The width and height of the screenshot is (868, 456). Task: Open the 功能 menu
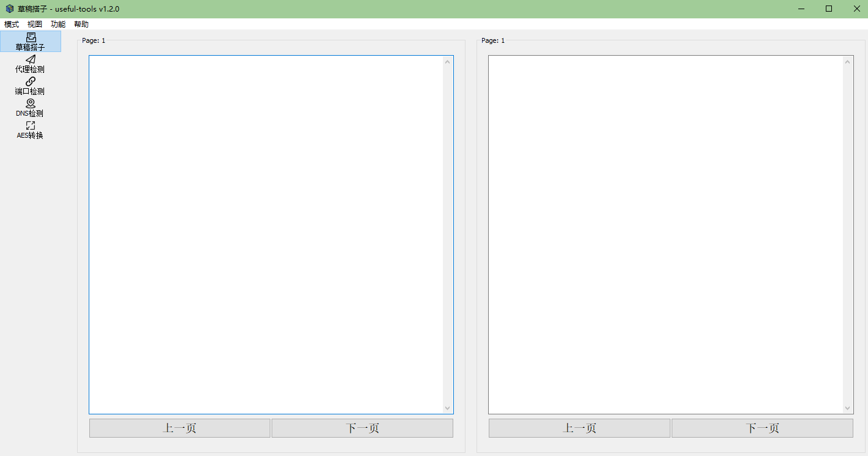tap(58, 24)
